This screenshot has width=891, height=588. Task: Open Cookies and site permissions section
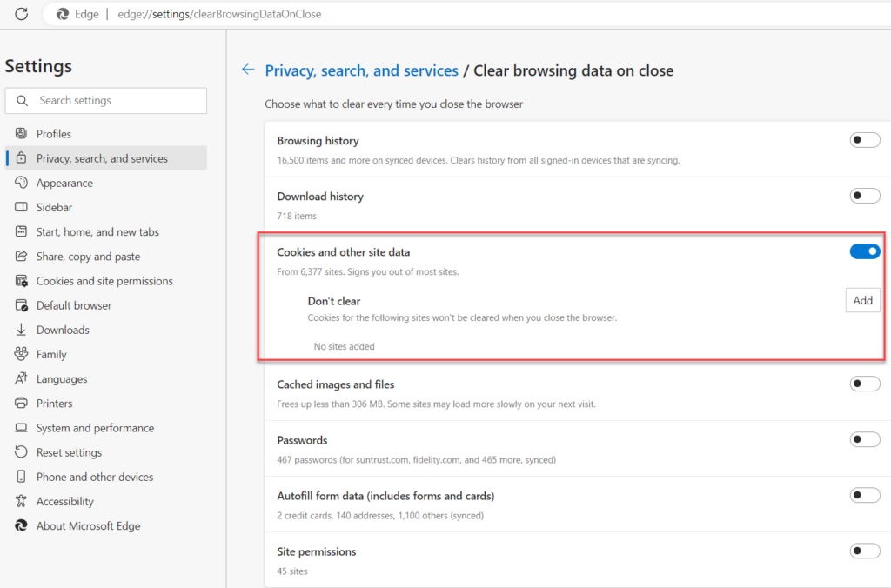tap(104, 281)
